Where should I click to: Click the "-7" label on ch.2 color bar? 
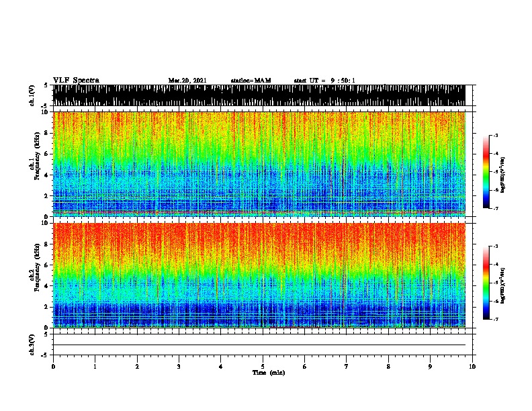click(x=496, y=320)
